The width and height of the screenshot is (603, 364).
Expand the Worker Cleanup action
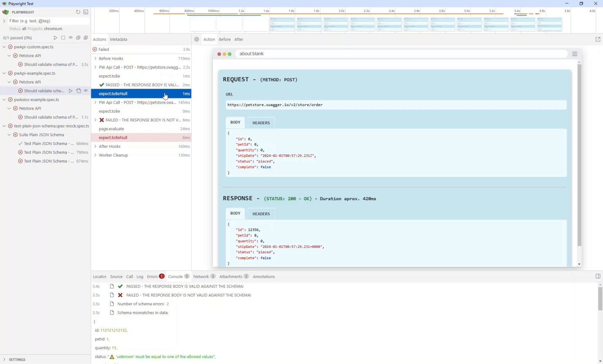pos(95,155)
